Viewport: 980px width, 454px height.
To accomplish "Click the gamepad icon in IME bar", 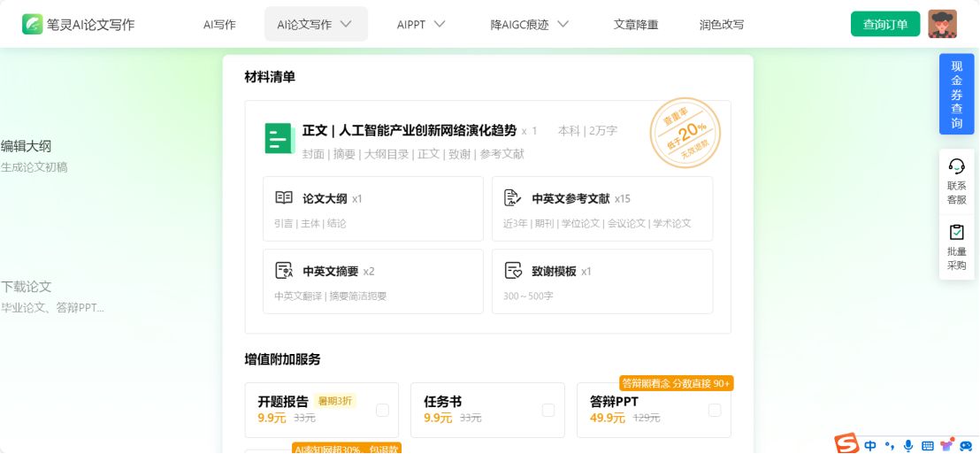I will (x=966, y=446).
